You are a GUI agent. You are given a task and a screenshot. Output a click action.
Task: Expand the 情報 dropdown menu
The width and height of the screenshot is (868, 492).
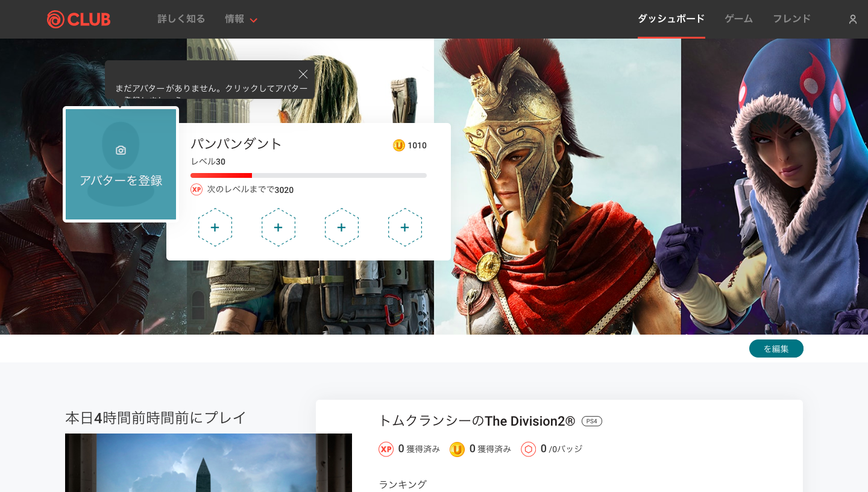241,19
